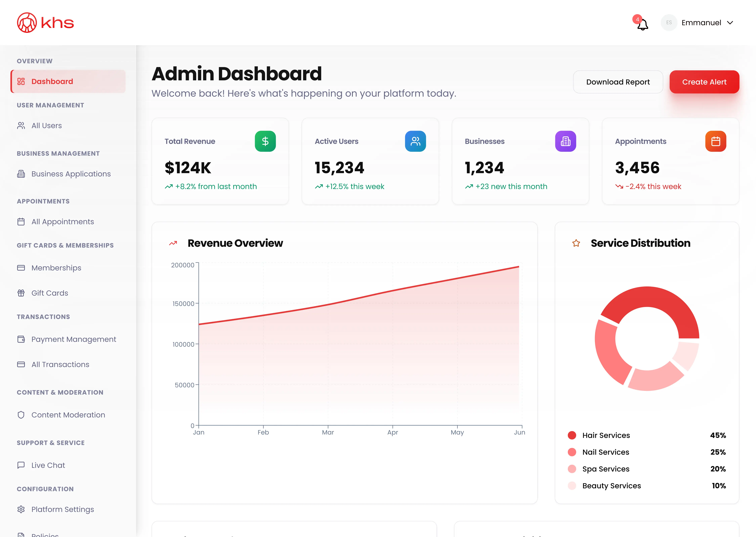Click the All Users people icon

tap(21, 126)
